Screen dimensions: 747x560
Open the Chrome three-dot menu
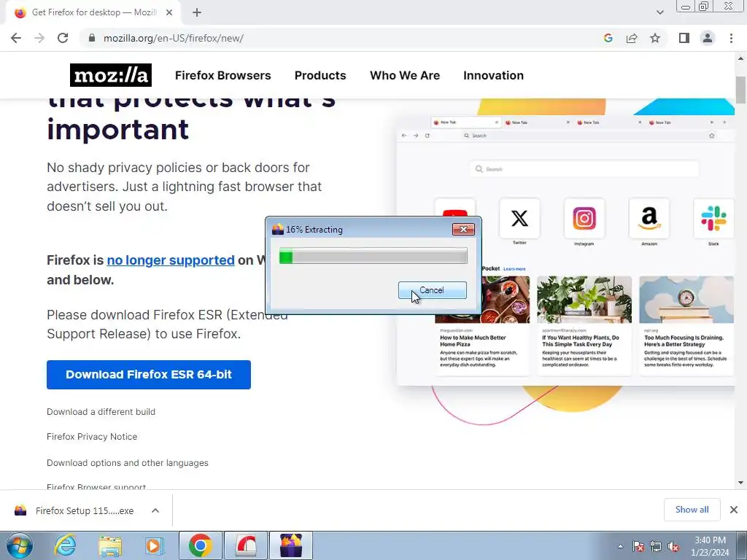tap(731, 38)
